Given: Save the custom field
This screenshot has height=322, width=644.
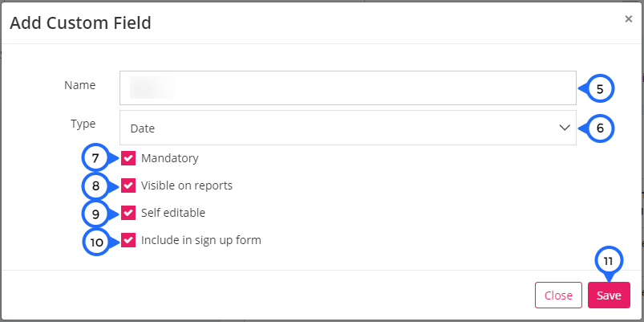Looking at the screenshot, I should [x=609, y=296].
